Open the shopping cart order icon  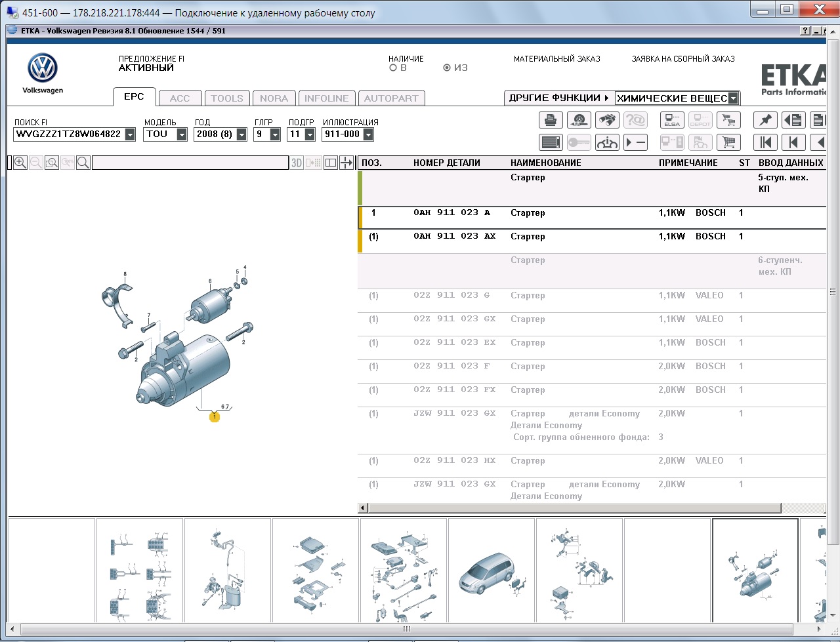728,142
